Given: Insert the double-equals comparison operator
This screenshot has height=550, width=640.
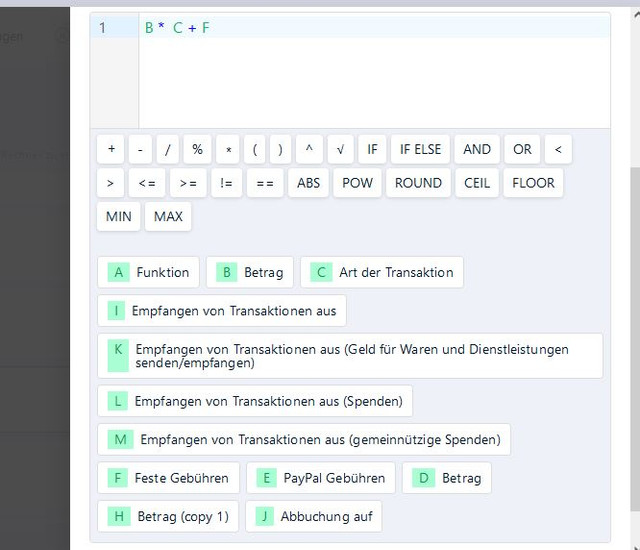Looking at the screenshot, I should click(x=265, y=183).
